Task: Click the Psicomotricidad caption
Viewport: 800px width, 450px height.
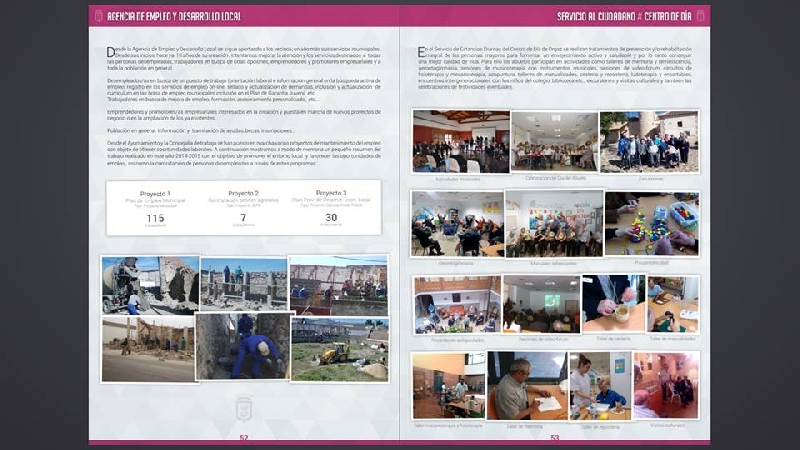Action: tap(652, 263)
